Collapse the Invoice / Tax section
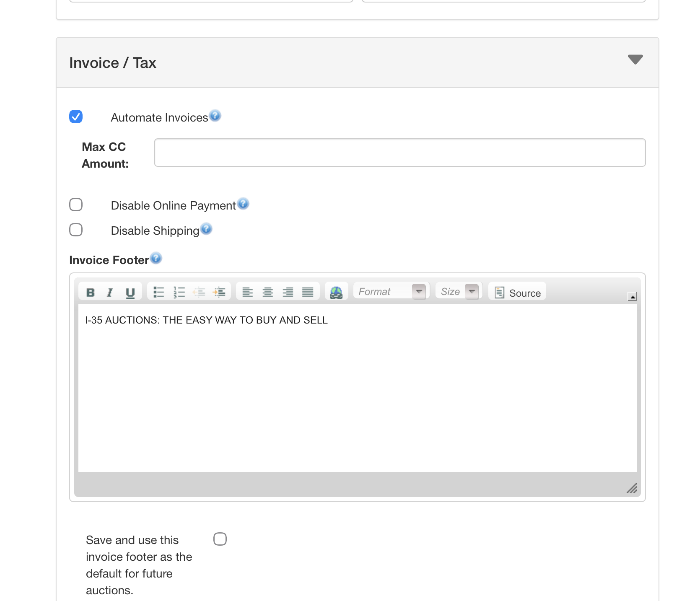The width and height of the screenshot is (700, 601). [x=635, y=60]
